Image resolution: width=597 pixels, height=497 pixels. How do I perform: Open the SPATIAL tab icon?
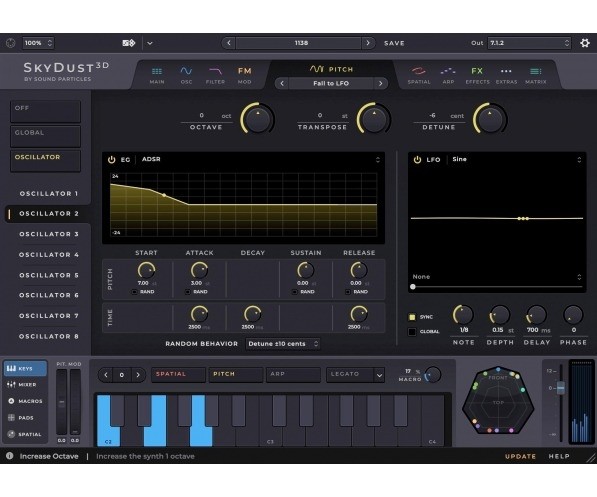419,75
